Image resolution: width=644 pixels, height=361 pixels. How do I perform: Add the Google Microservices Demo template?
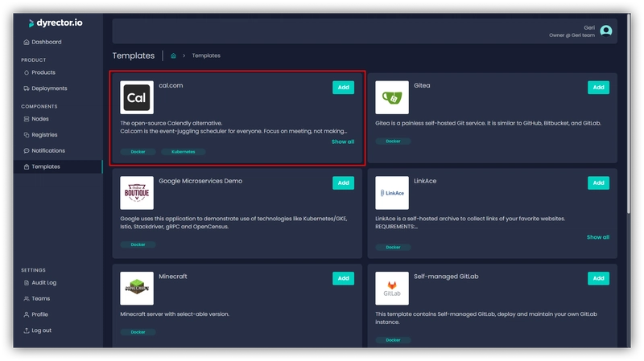point(344,183)
